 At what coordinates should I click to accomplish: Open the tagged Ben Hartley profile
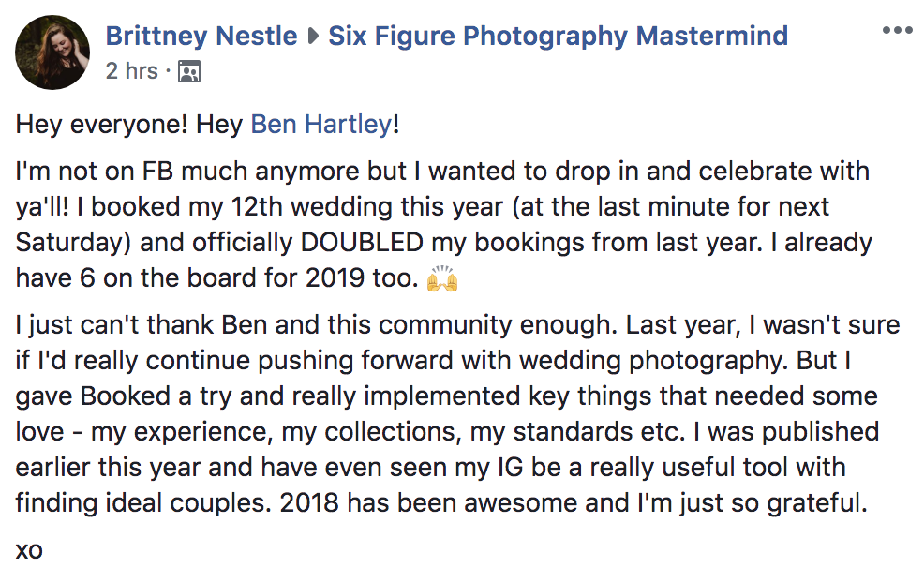(x=321, y=125)
